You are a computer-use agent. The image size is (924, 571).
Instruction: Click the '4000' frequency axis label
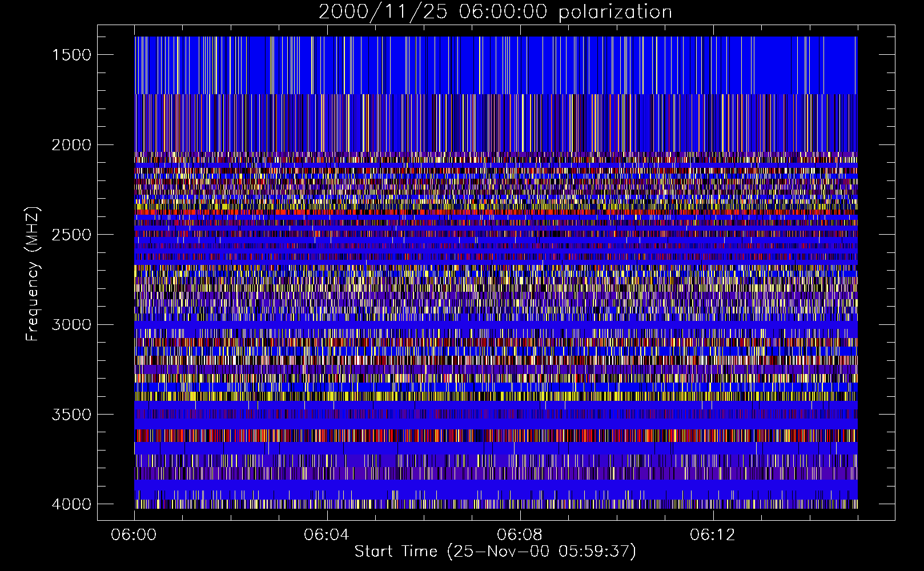point(71,504)
